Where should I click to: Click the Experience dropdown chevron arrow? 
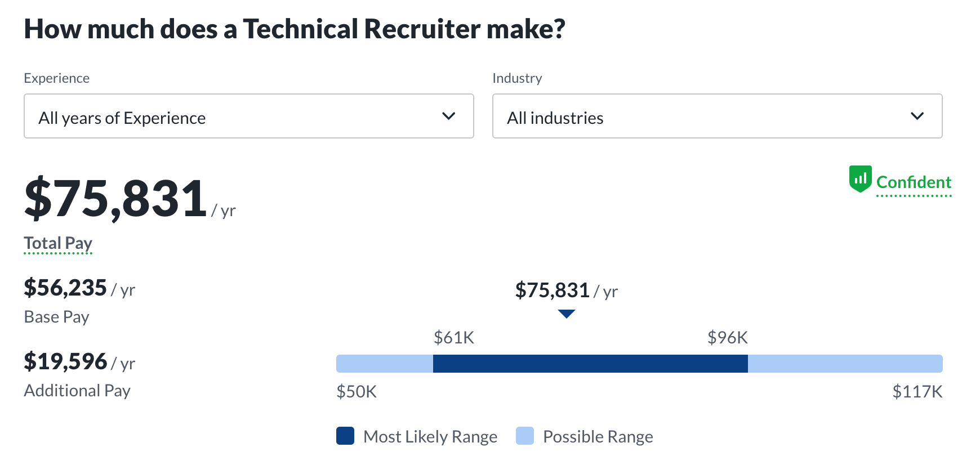(449, 116)
